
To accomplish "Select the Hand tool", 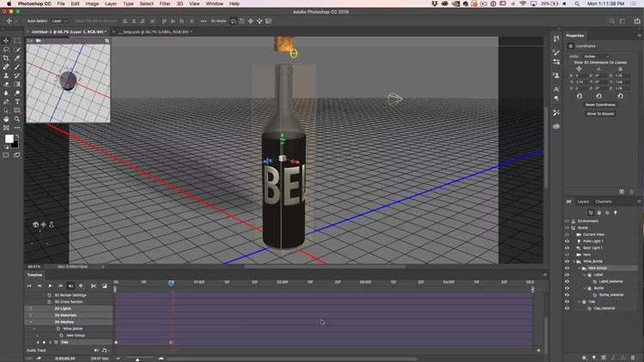I will point(6,119).
